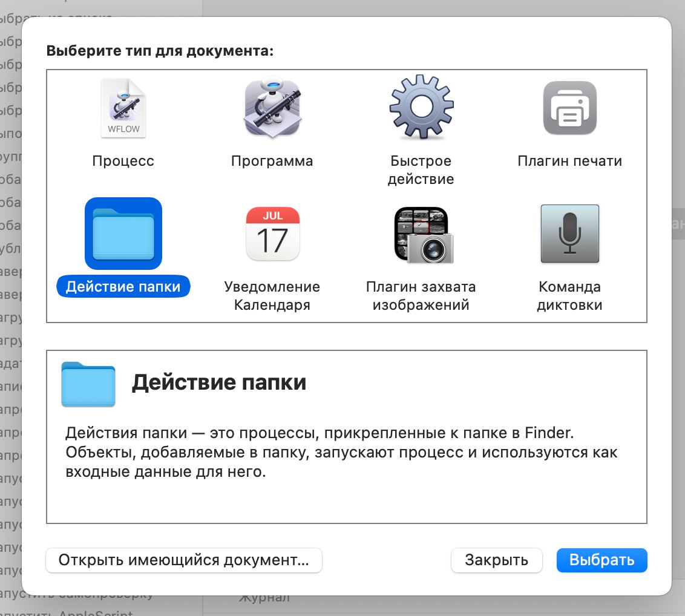Open an existing document with Открыть имеющийся документ
Viewport: 685px width, 616px height.
[184, 560]
